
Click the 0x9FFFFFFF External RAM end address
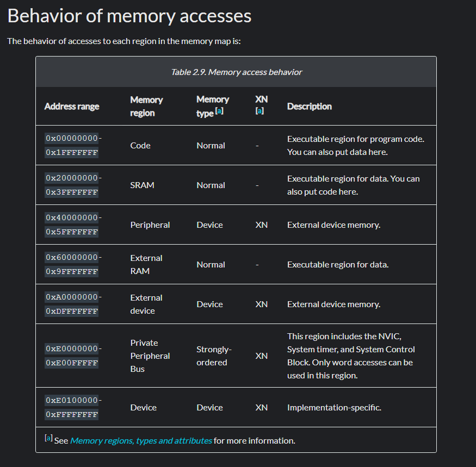pos(72,272)
